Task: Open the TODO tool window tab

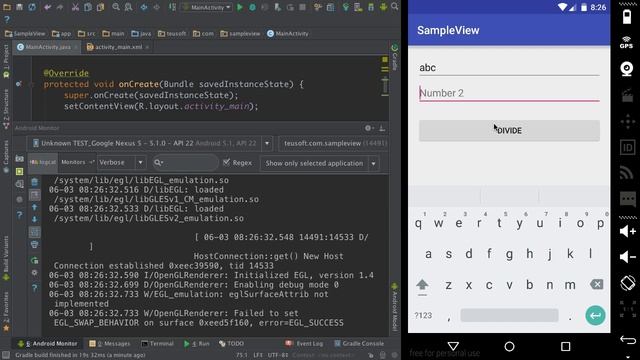Action: pos(231,344)
